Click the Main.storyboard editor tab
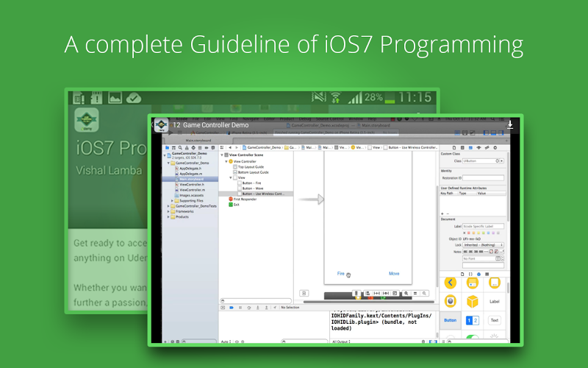Image resolution: width=588 pixels, height=368 pixels. 198,141
